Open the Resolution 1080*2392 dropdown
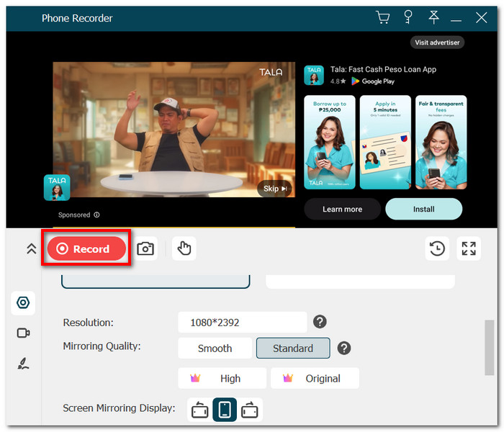Screen dimensions: 504x432 pos(243,322)
